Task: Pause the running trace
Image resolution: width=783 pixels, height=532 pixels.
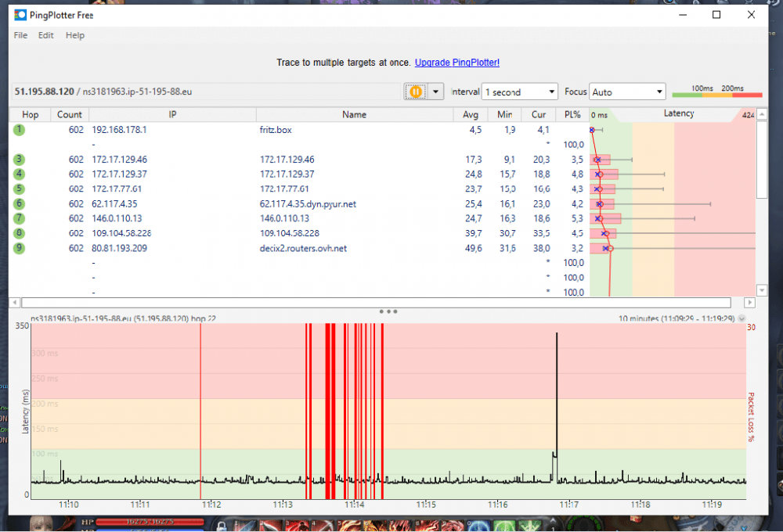Action: (416, 92)
